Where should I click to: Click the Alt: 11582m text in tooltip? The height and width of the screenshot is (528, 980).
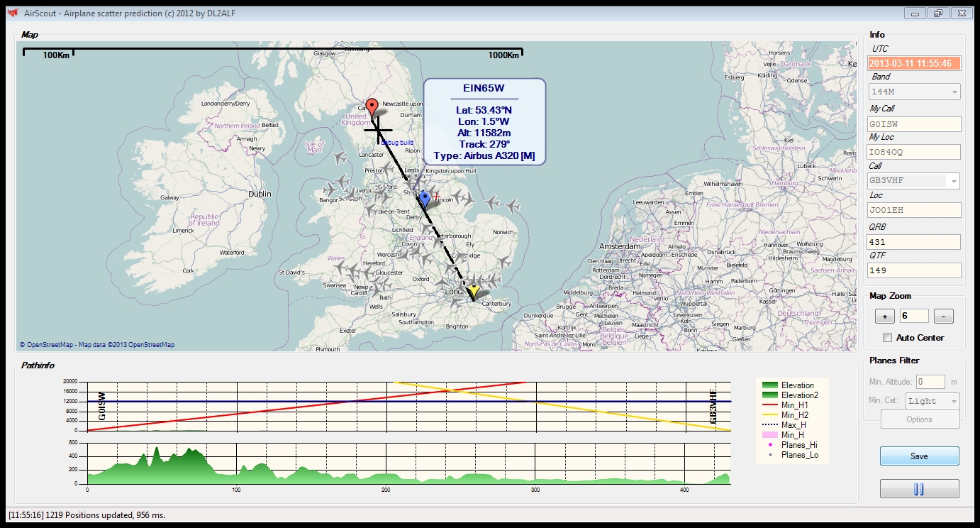click(484, 133)
